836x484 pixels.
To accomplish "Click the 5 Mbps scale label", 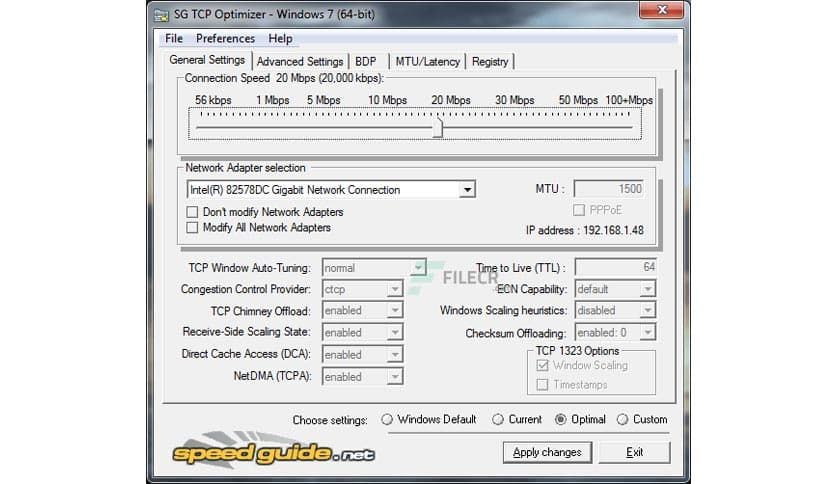I will point(324,100).
